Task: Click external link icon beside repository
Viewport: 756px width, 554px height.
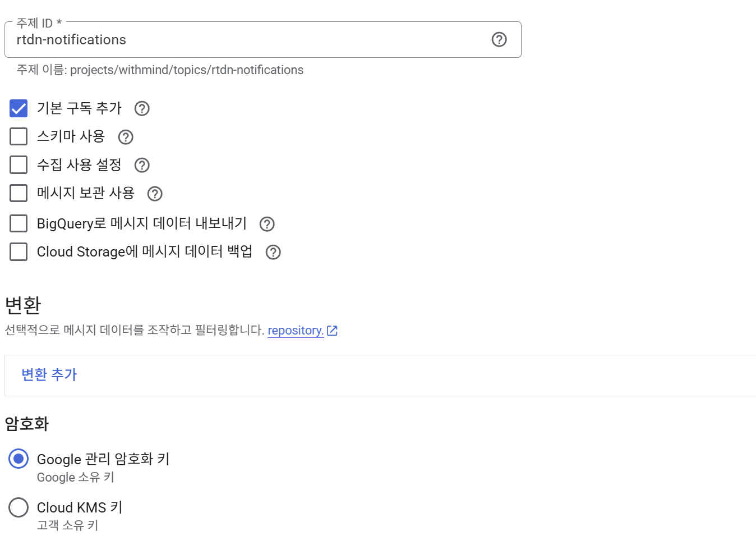Action: click(x=333, y=331)
